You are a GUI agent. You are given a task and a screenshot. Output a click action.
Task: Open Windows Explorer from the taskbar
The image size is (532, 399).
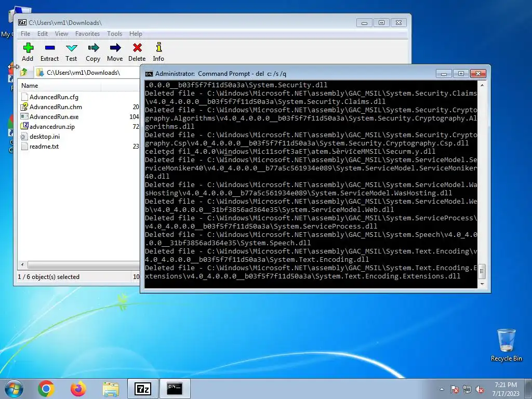click(x=111, y=389)
